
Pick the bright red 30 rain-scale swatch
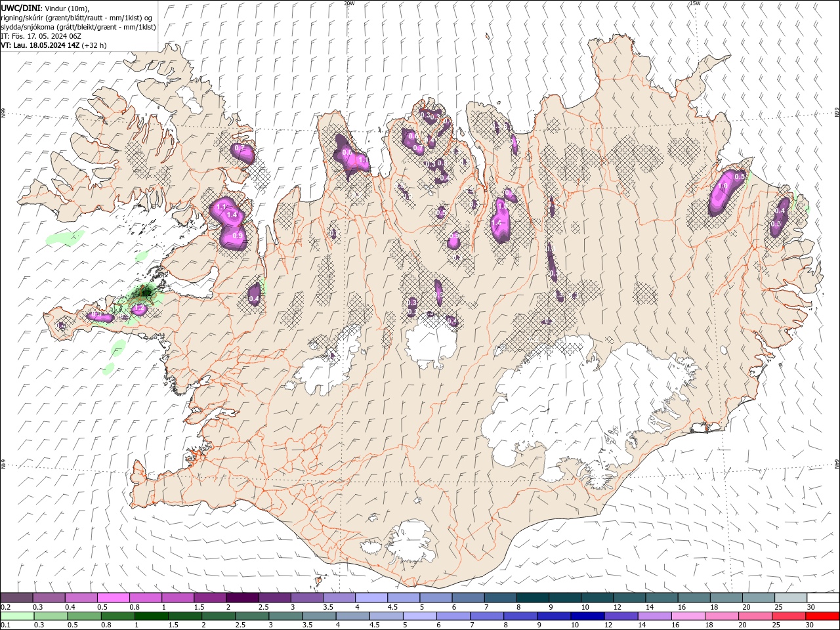[822, 616]
